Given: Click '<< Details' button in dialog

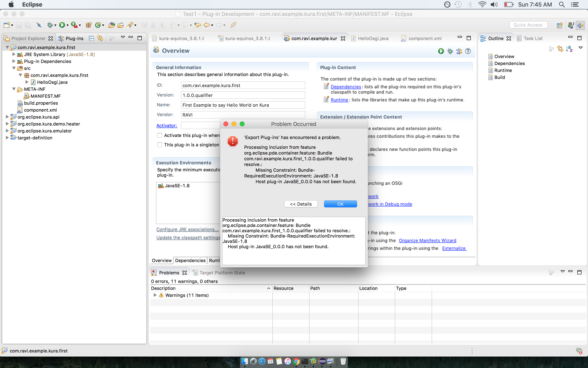Looking at the screenshot, I should click(301, 204).
